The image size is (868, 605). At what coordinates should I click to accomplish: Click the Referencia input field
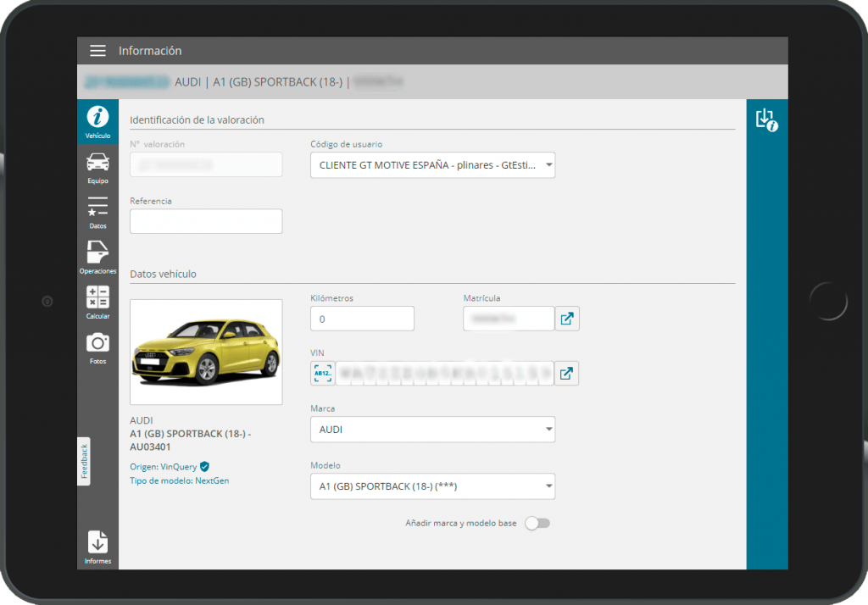point(206,221)
